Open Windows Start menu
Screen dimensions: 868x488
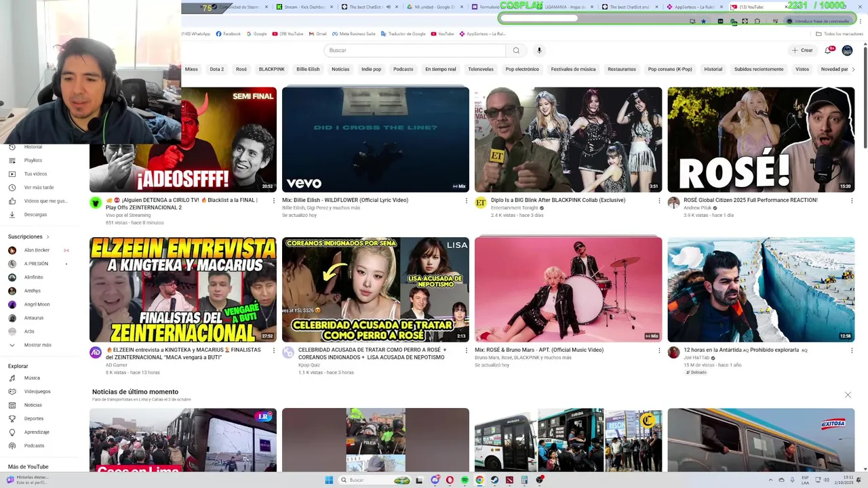point(329,480)
